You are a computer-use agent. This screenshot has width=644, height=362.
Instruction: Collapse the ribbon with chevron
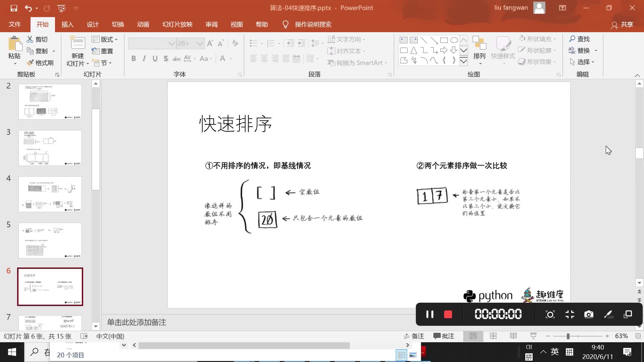[637, 75]
